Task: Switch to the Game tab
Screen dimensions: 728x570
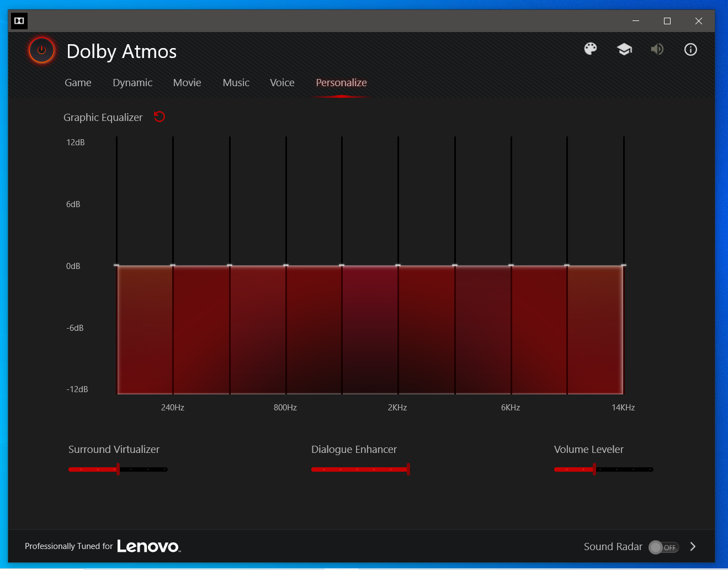Action: (x=78, y=83)
